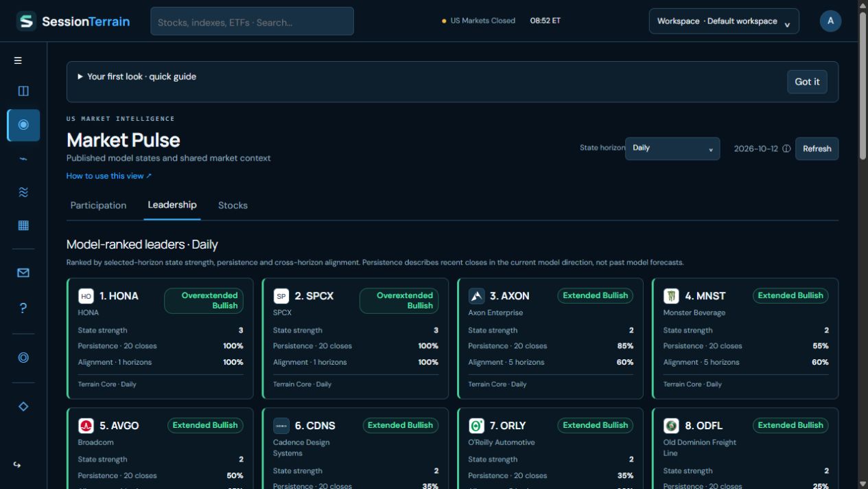Click Terrain Core · Daily under HONA
The height and width of the screenshot is (489, 868).
click(x=107, y=385)
